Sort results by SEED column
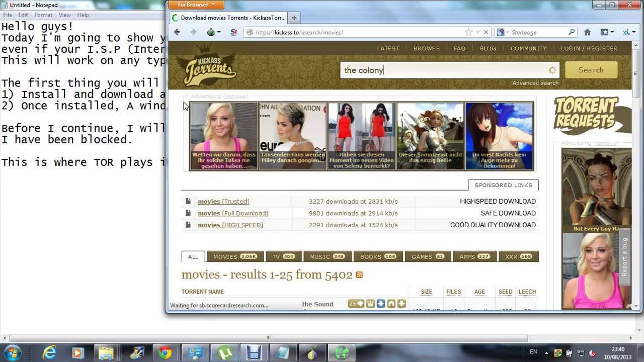644x362 pixels. click(x=505, y=292)
